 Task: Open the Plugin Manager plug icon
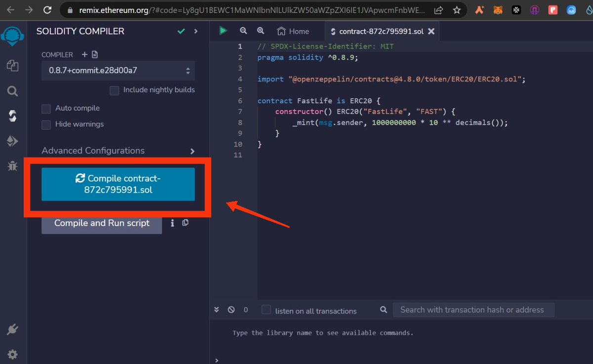pyautogui.click(x=12, y=329)
